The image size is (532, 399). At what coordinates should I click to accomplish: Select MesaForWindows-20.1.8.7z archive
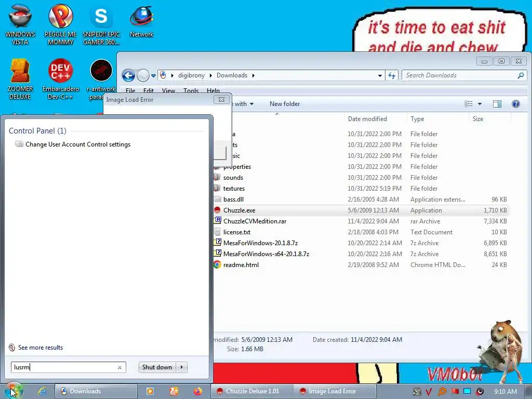pyautogui.click(x=260, y=243)
